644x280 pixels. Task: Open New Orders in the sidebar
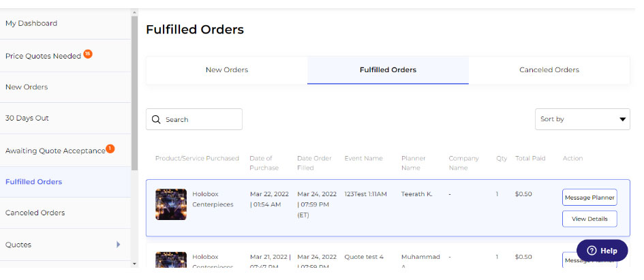click(27, 87)
